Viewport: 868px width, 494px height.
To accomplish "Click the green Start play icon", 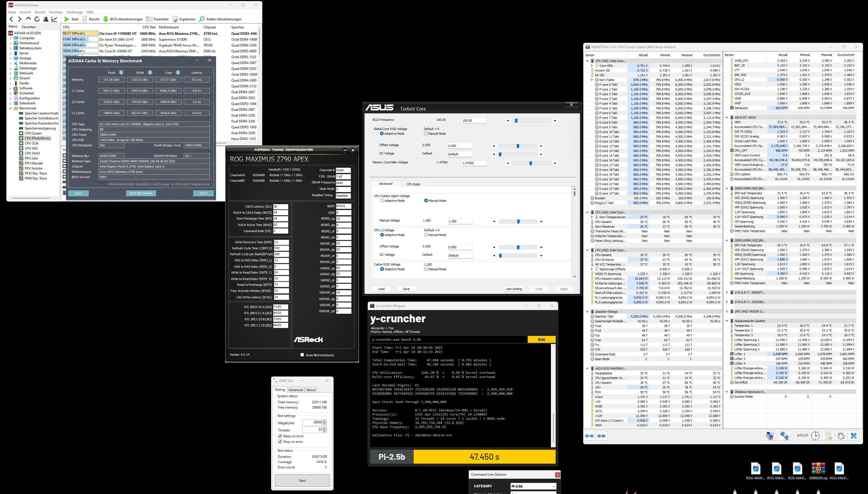I will 67,19.
